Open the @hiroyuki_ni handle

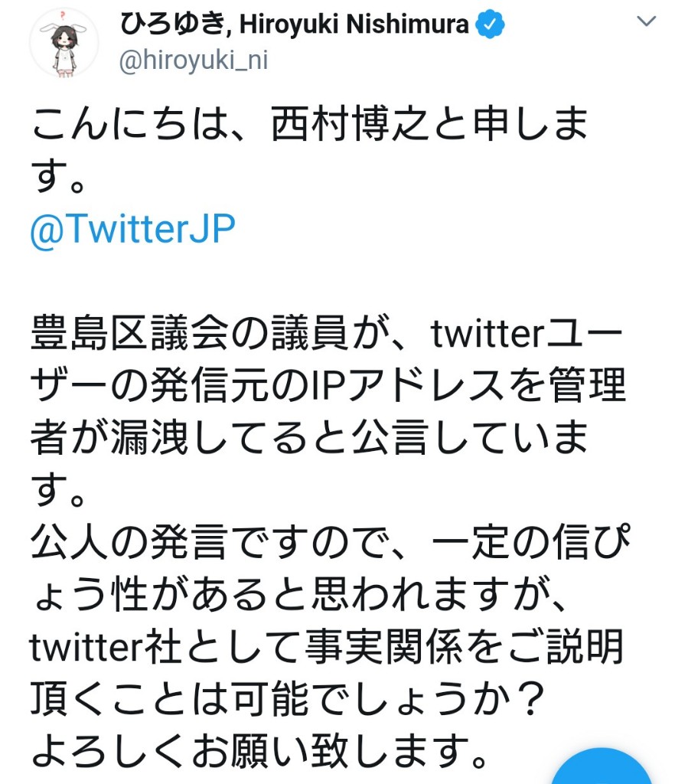click(x=193, y=61)
